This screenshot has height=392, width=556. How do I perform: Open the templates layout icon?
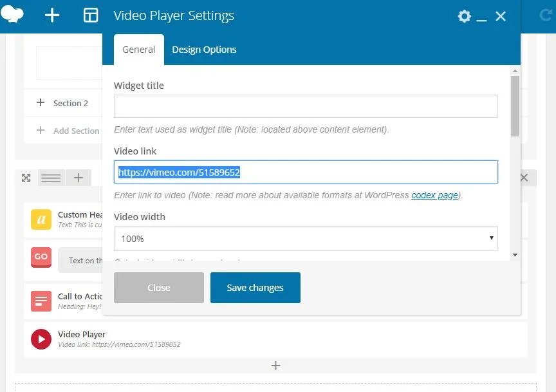coord(91,15)
